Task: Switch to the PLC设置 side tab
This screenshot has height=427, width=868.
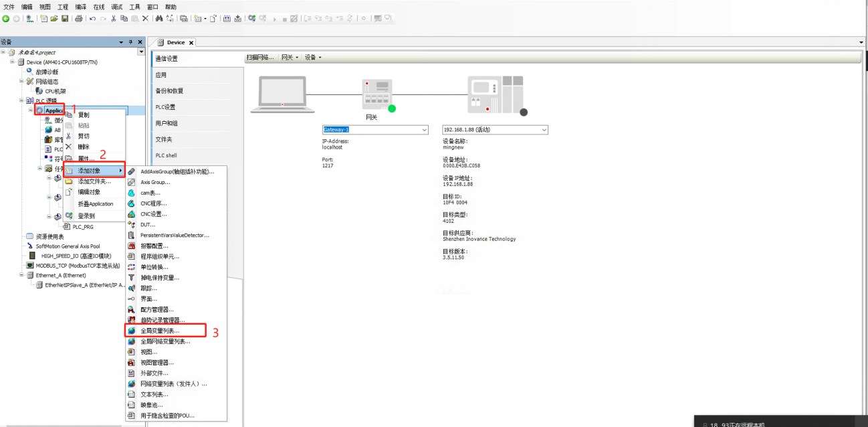Action: tap(165, 107)
